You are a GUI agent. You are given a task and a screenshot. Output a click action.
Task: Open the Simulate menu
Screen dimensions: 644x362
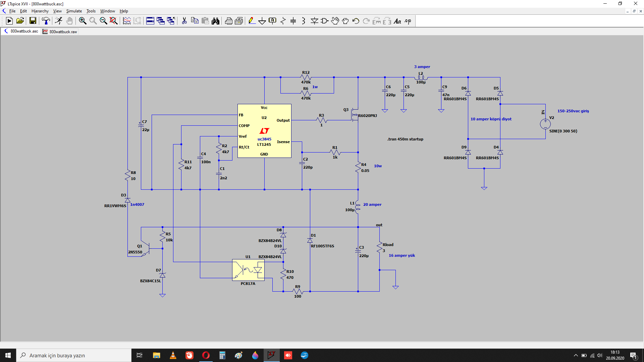[74, 11]
